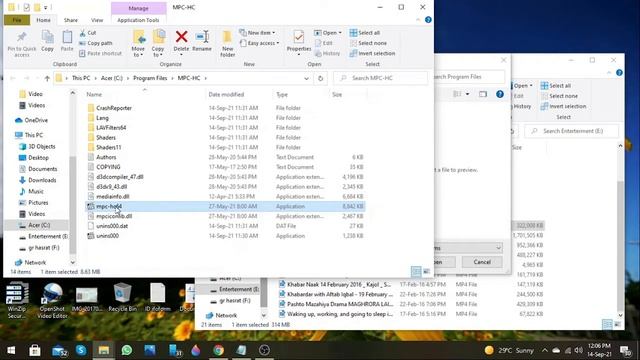Sort by Name column header
The height and width of the screenshot is (360, 640).
pyautogui.click(x=94, y=94)
